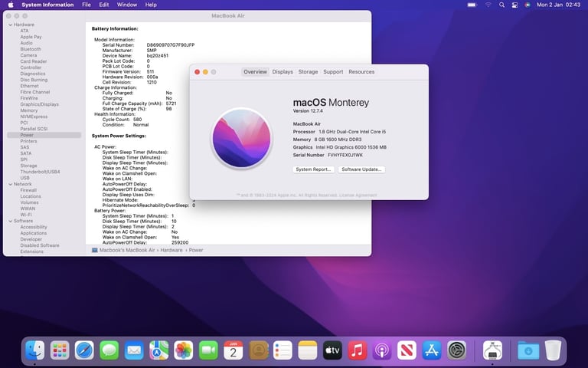Select Firewall under Network
588x368 pixels.
[28, 190]
